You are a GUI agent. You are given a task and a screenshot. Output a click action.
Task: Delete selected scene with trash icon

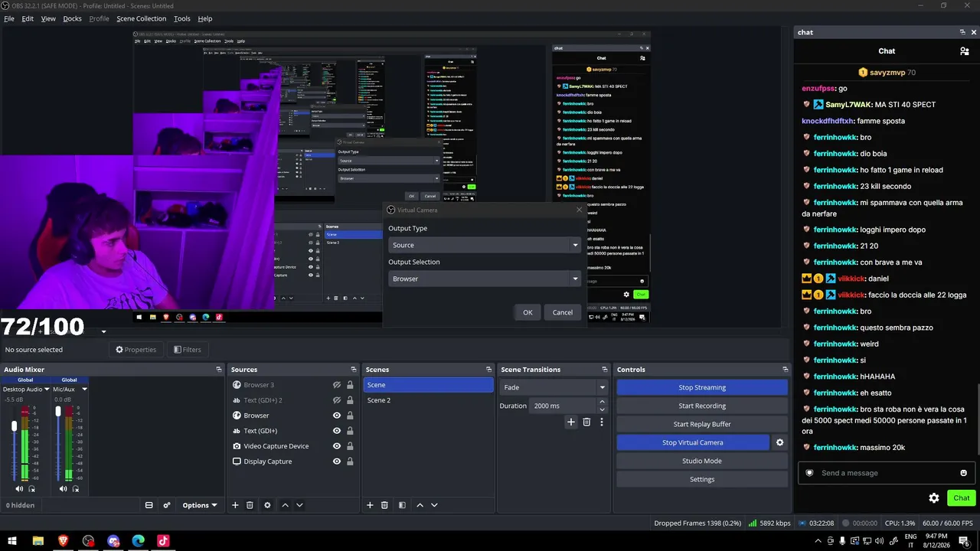coord(384,505)
